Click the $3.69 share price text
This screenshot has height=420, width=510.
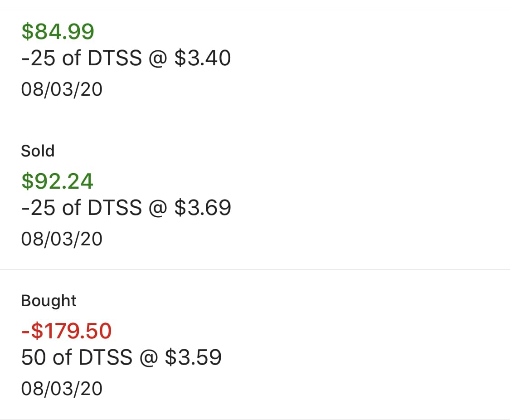pyautogui.click(x=202, y=208)
